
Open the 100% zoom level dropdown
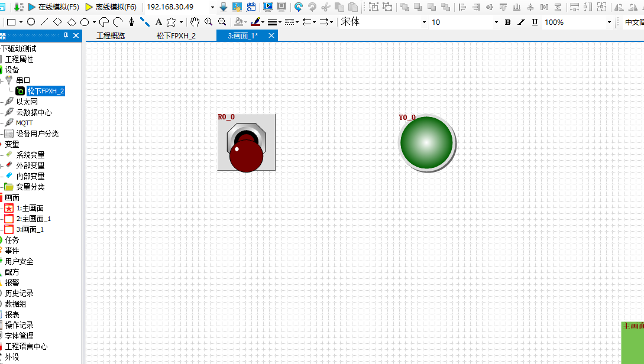pyautogui.click(x=609, y=22)
